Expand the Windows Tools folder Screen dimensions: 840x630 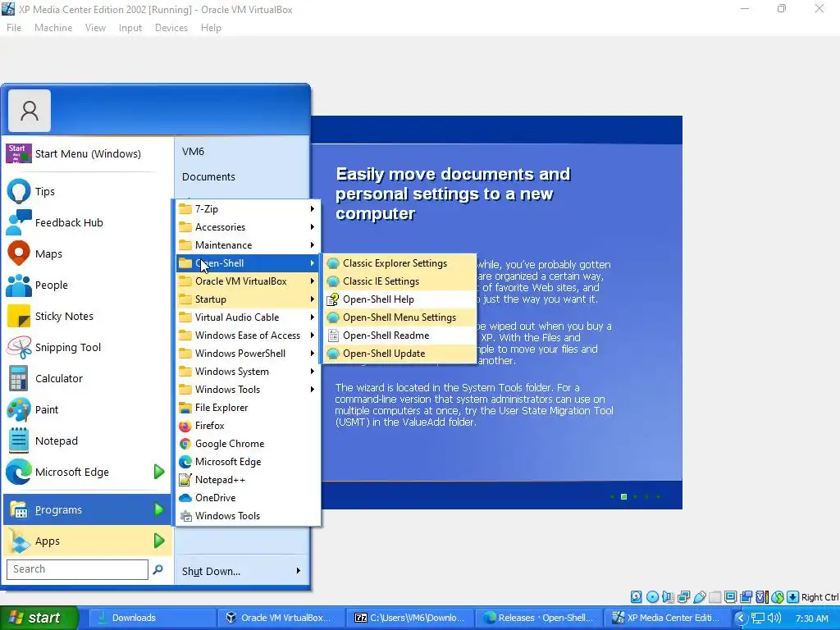click(248, 390)
